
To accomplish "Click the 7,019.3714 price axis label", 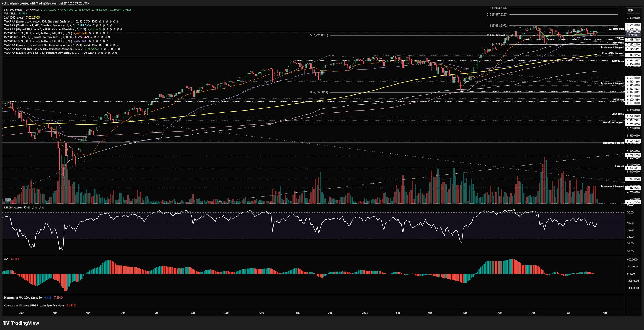I will pyautogui.click(x=633, y=55).
